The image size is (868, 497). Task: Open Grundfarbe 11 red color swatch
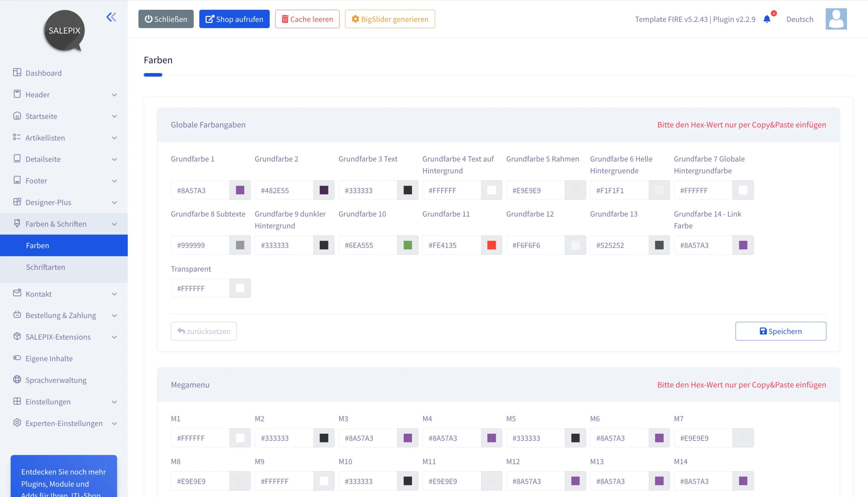(x=492, y=245)
